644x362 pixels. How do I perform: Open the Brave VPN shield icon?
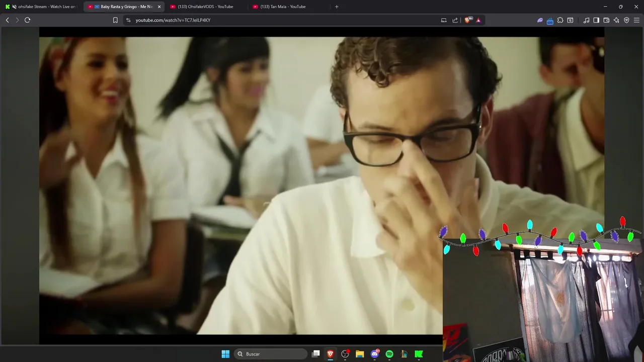(x=626, y=20)
